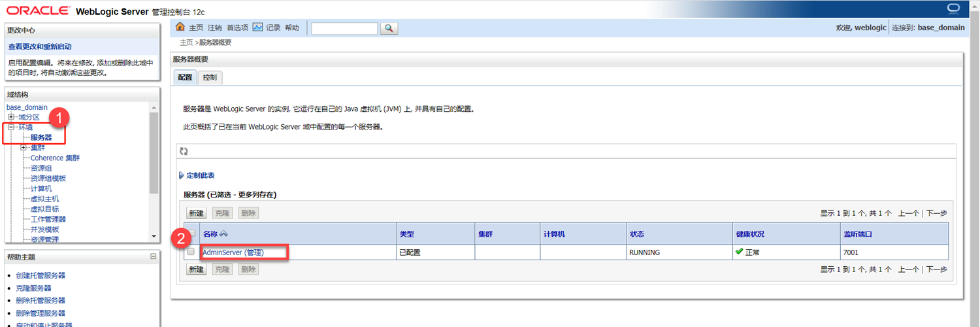Select Coherence 集群 in the domain tree

pyautogui.click(x=55, y=158)
